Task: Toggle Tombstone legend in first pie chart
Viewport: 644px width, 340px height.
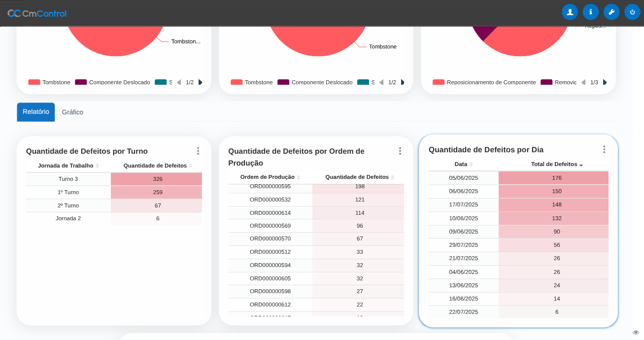Action: click(x=50, y=82)
